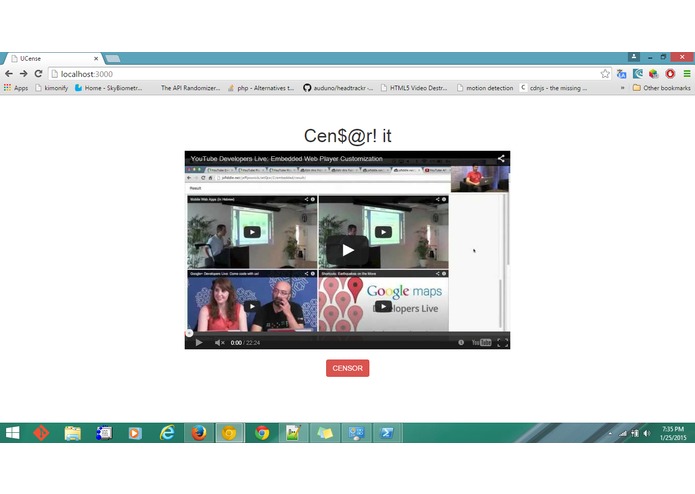Open the kimonify bookmark
Viewport: 695px width, 494px height.
(51, 88)
